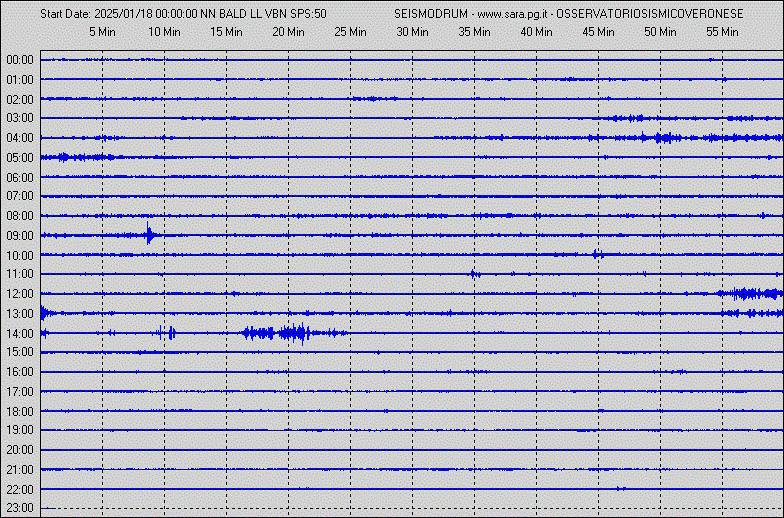Click the onset spike starting the 13:00 trace
The height and width of the screenshot is (518, 784).
tap(45, 313)
